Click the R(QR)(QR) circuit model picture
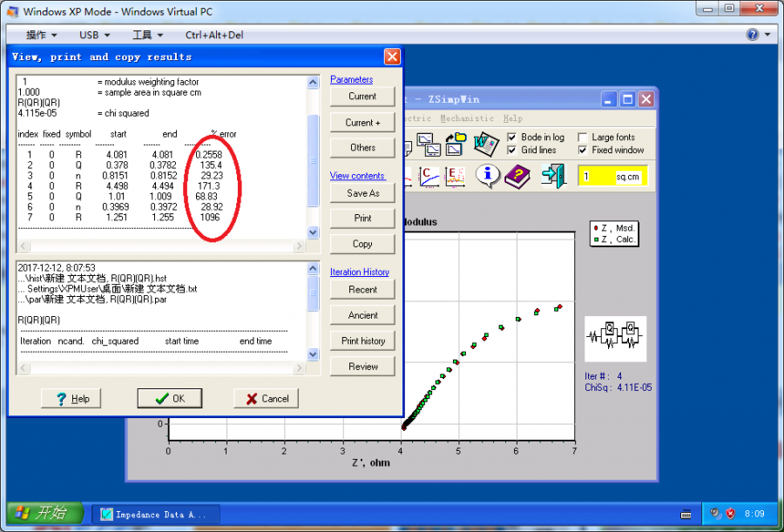The image size is (784, 532). [x=616, y=339]
